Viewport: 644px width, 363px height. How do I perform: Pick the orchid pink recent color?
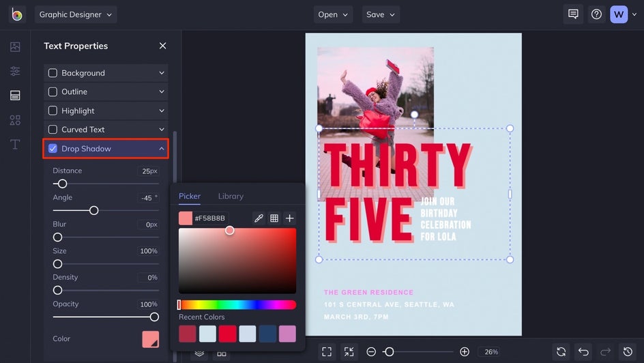pyautogui.click(x=287, y=334)
